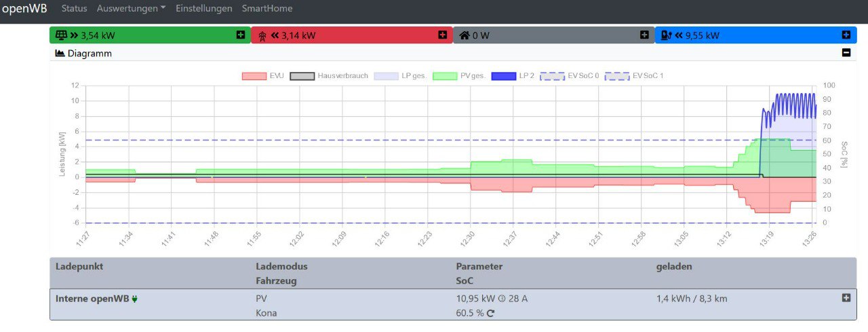Refresh the Kona SoC value
Viewport: 868px width, 332px height.
coord(490,314)
